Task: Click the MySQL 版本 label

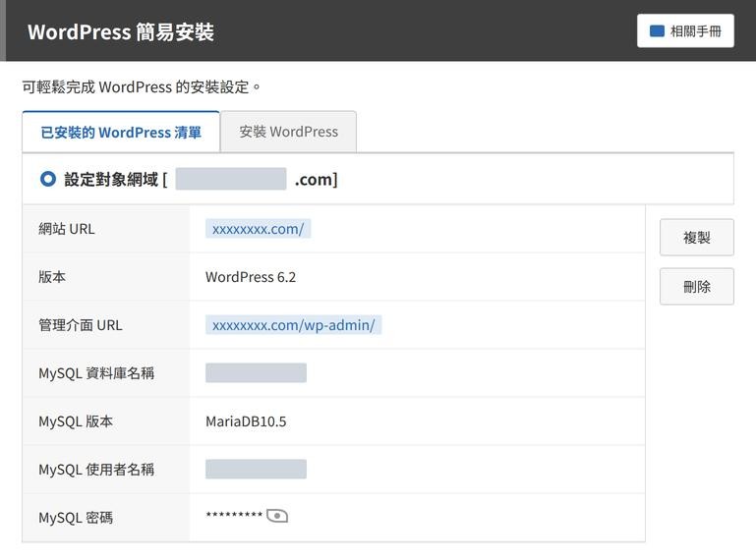Action: (x=76, y=421)
